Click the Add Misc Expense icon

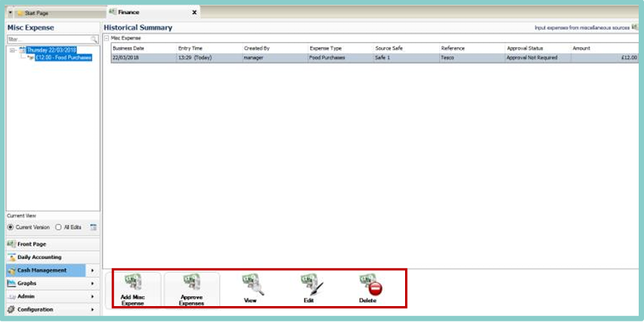pos(133,284)
